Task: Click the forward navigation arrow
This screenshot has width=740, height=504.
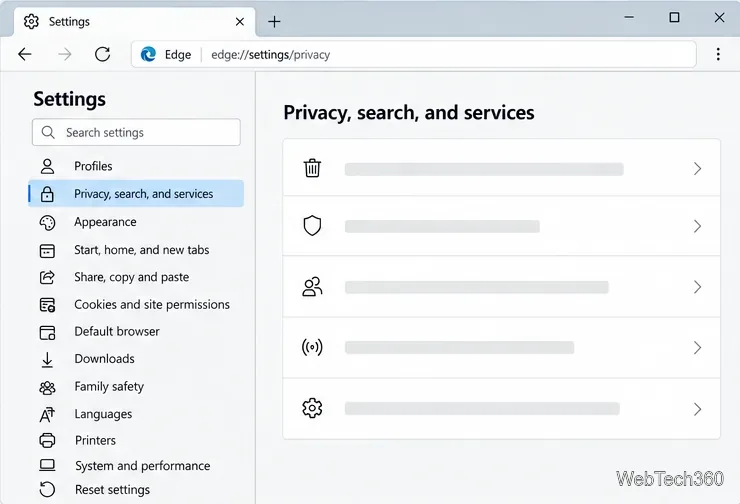Action: click(65, 54)
